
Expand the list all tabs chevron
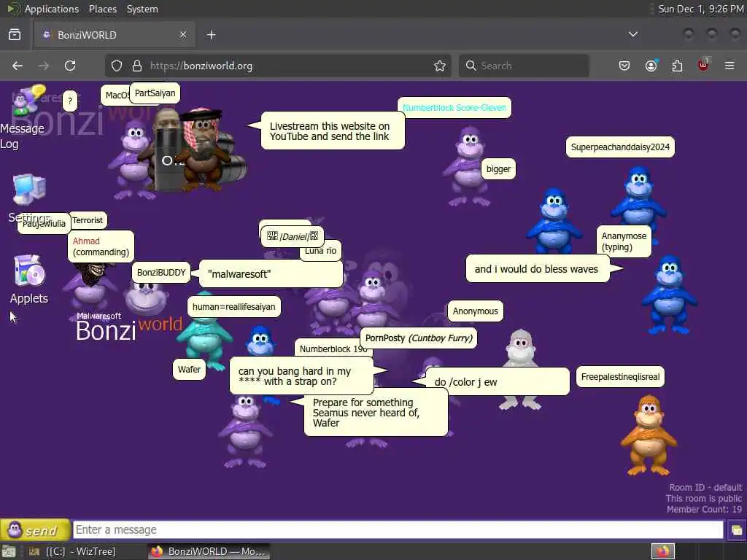[x=633, y=34]
